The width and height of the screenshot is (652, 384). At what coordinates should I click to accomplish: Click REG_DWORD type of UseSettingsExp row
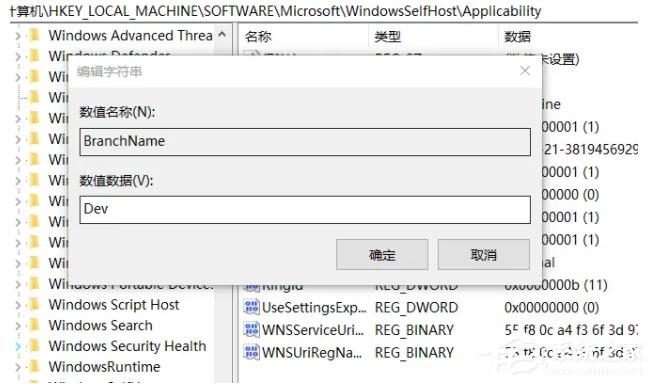[416, 308]
